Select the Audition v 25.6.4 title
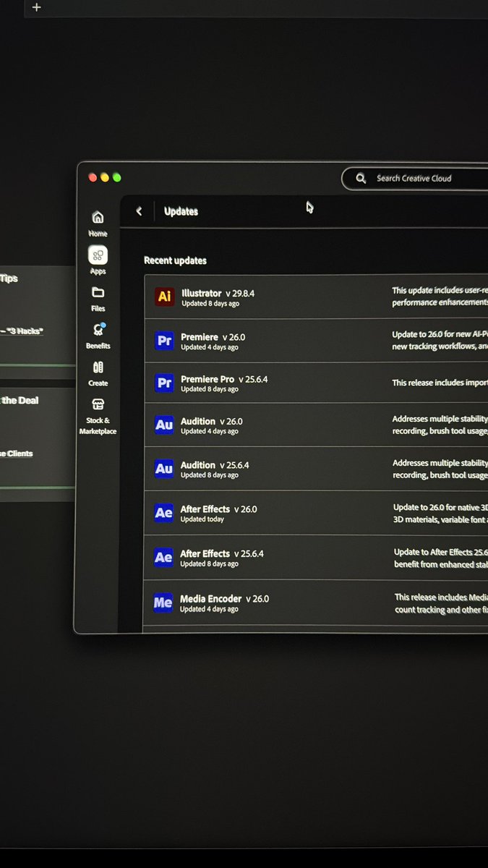The height and width of the screenshot is (868, 488). [215, 465]
